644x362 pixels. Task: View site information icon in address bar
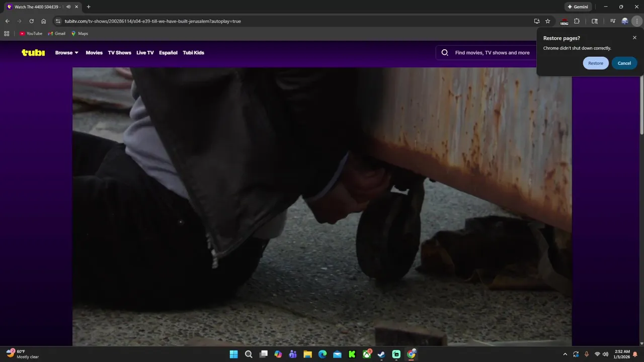[58, 21]
